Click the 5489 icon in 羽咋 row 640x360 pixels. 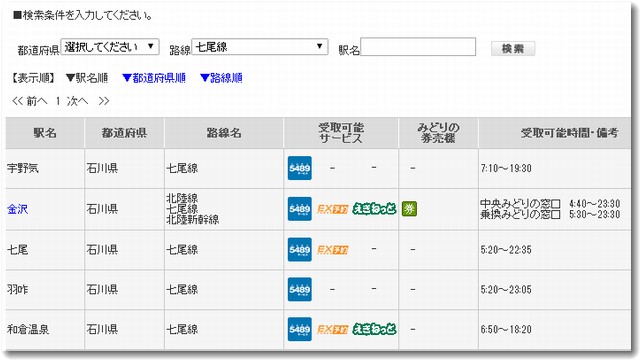300,289
